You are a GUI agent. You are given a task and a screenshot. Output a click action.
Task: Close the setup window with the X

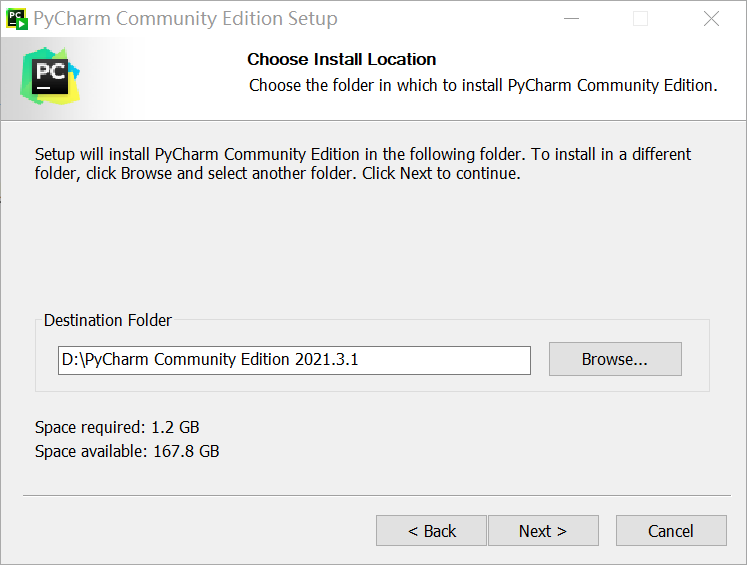(x=711, y=19)
